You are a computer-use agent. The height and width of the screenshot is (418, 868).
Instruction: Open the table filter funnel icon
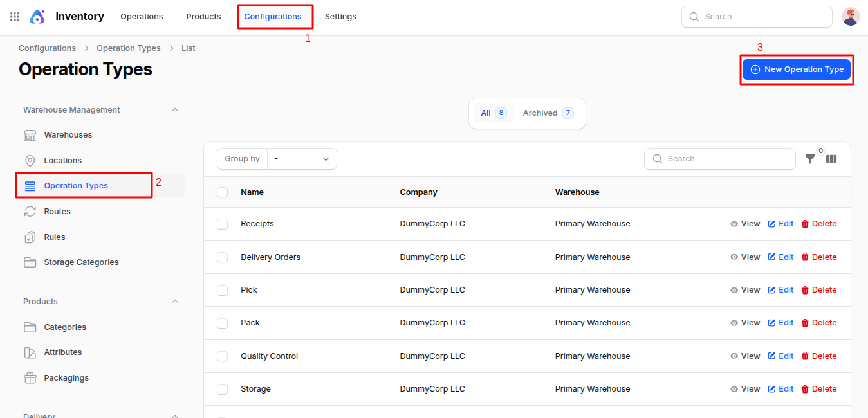coord(810,159)
